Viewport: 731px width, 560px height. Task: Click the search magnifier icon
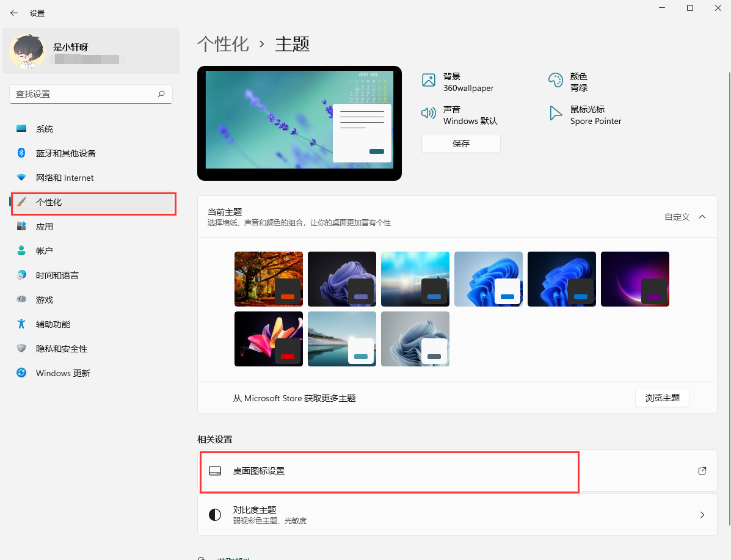tap(161, 94)
